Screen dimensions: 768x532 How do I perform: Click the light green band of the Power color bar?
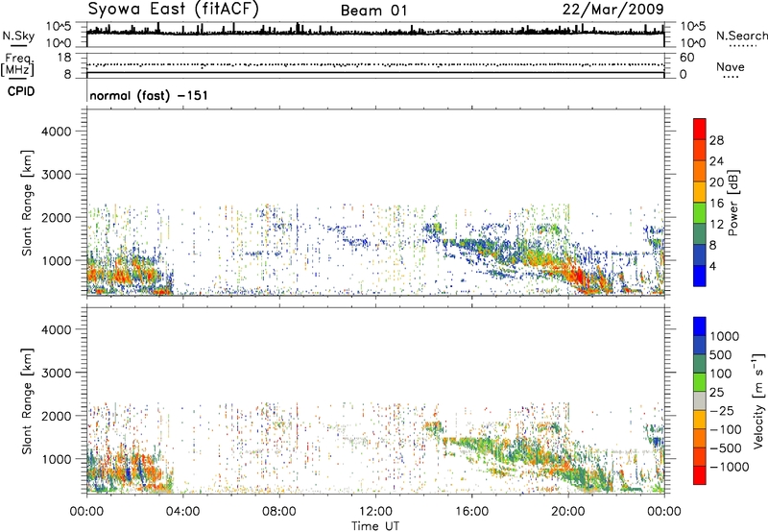click(x=700, y=212)
